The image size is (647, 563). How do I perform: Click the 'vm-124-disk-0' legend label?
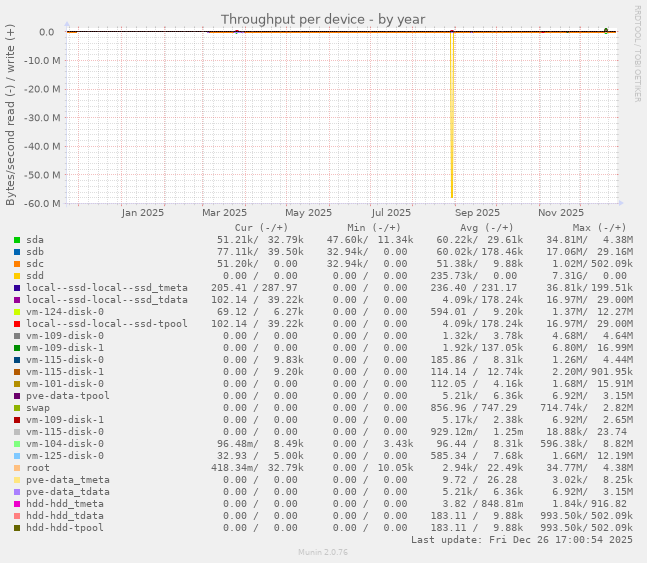pos(65,312)
